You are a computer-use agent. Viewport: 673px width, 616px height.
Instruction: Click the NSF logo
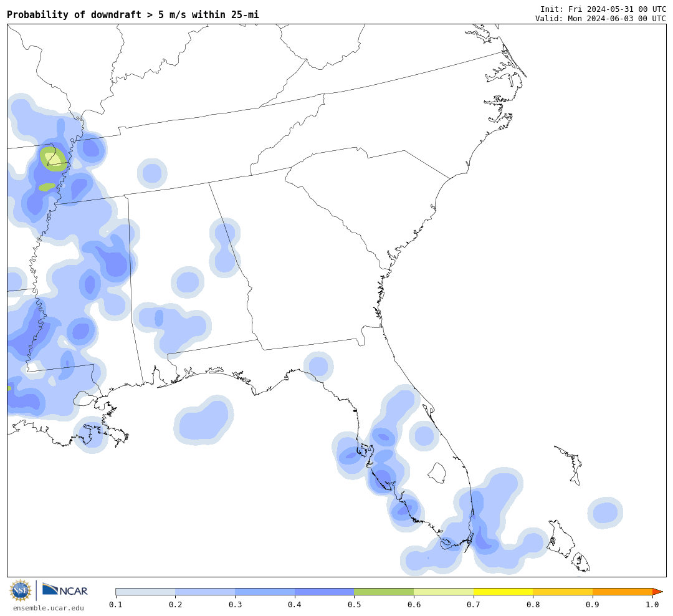tap(21, 590)
